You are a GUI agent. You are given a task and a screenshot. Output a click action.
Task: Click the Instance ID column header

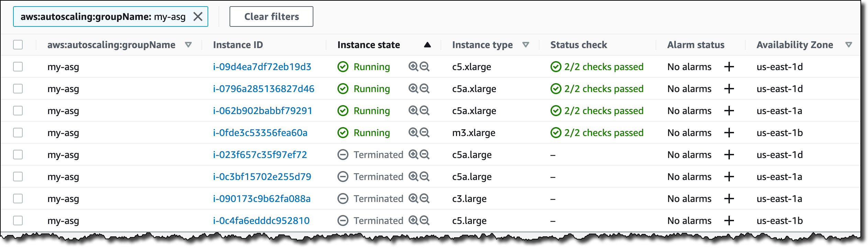click(x=238, y=45)
